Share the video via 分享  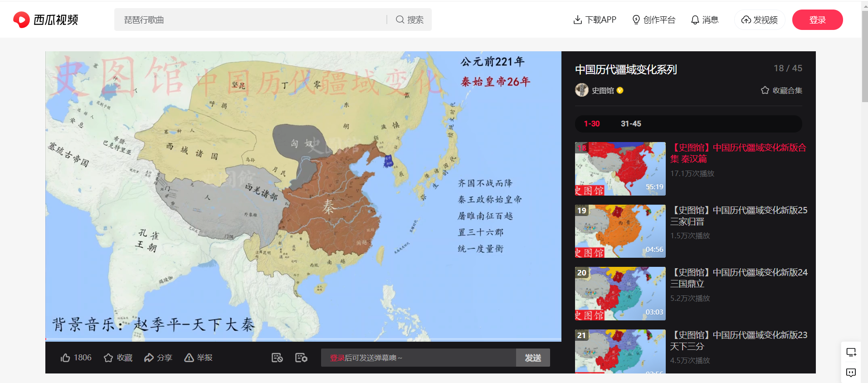(x=158, y=358)
